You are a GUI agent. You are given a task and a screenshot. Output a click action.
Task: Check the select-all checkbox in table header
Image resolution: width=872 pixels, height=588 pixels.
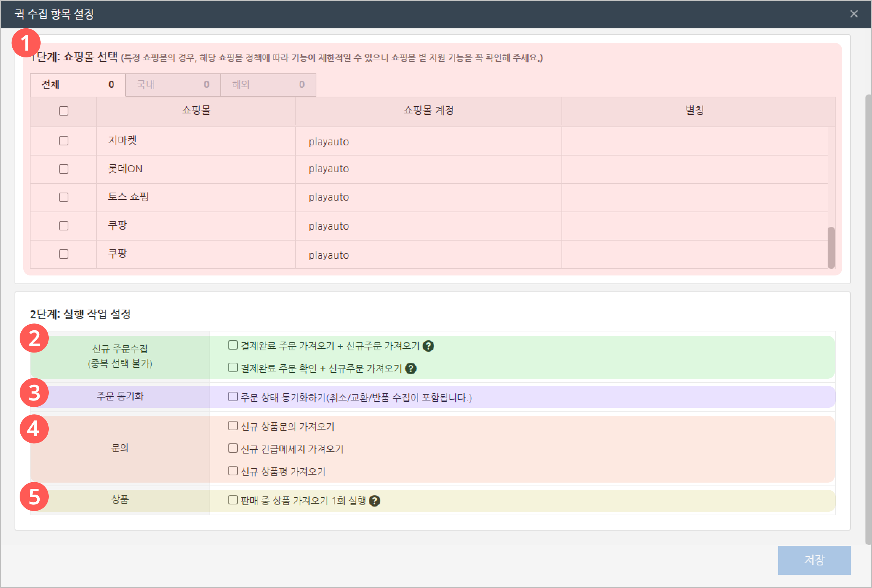pos(63,111)
